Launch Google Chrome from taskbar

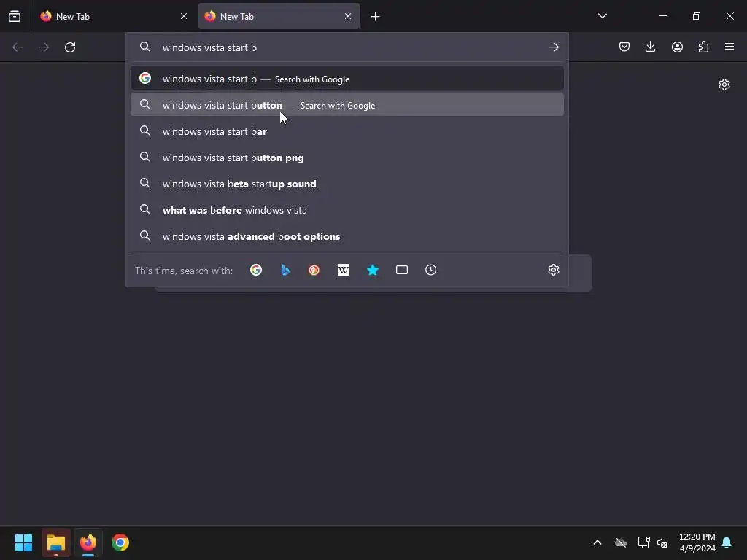coord(120,542)
